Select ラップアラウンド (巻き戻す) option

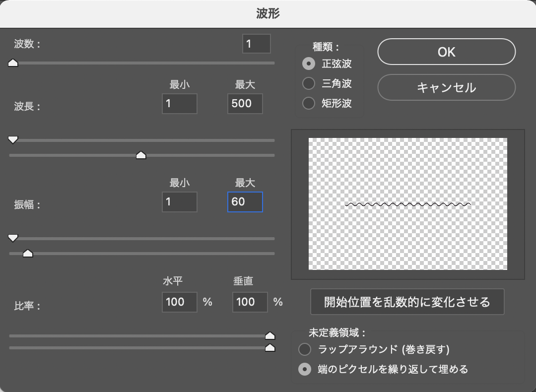click(305, 349)
